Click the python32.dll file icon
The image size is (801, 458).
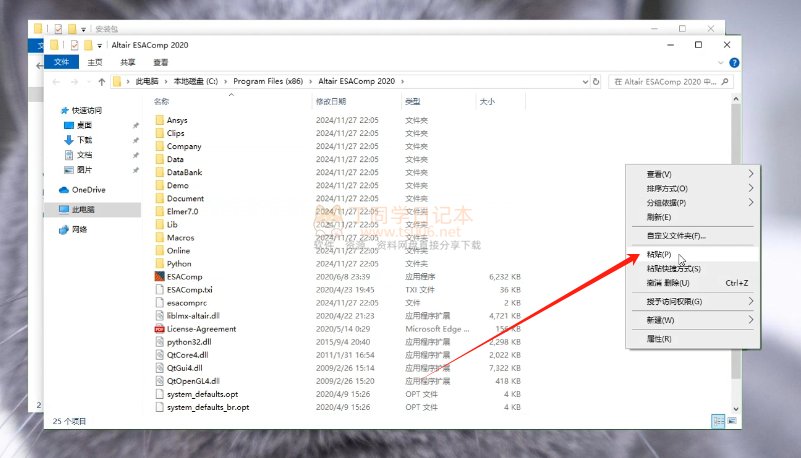pos(159,341)
